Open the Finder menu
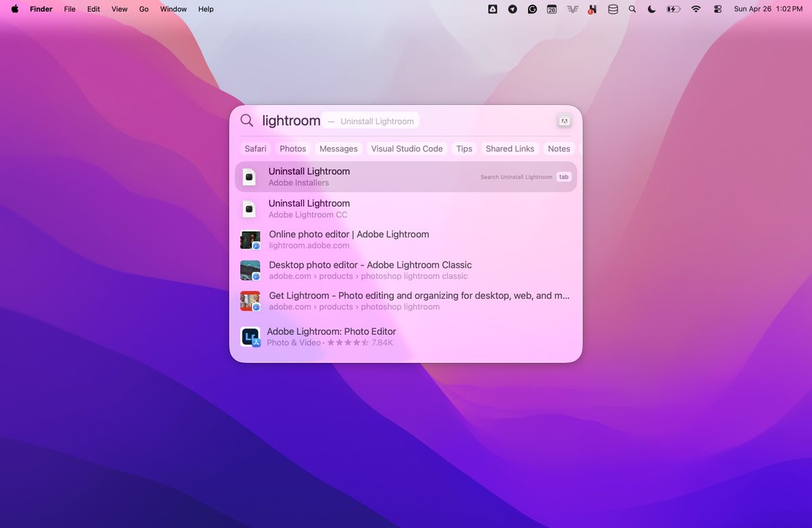 [41, 9]
